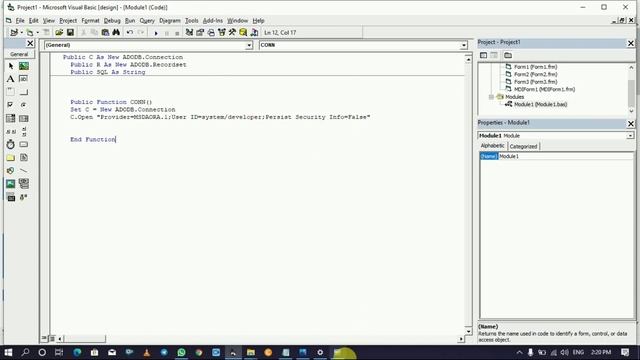Open the Properties Window toolbar icon
The image size is (640, 360).
tap(200, 33)
